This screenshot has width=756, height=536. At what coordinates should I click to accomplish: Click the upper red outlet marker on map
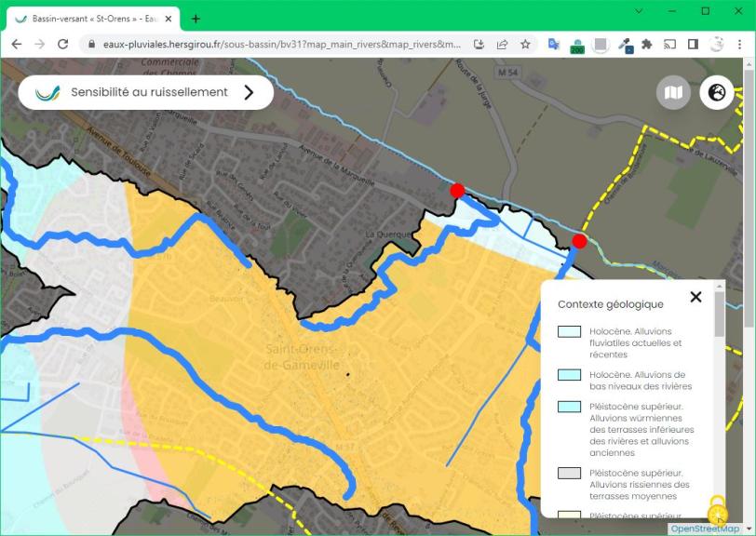457,191
